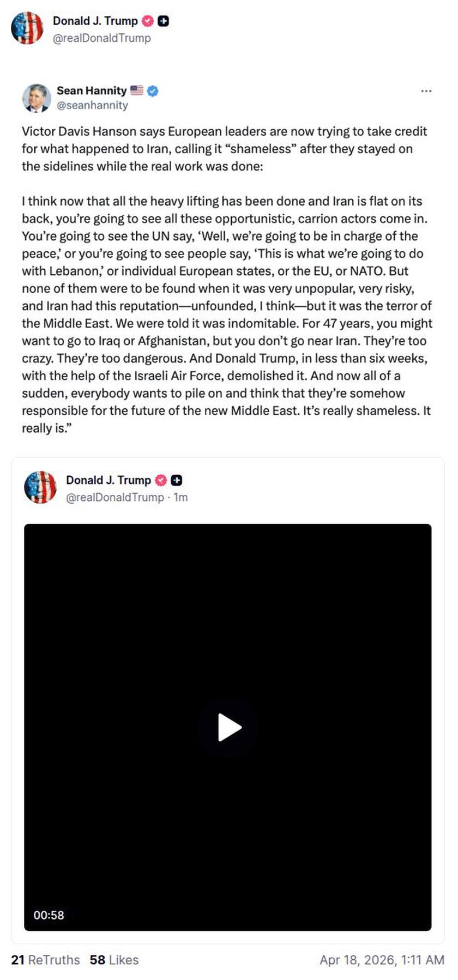This screenshot has height=980, width=458.
Task: Click the 00:58 video duration indicator
Action: (x=48, y=916)
